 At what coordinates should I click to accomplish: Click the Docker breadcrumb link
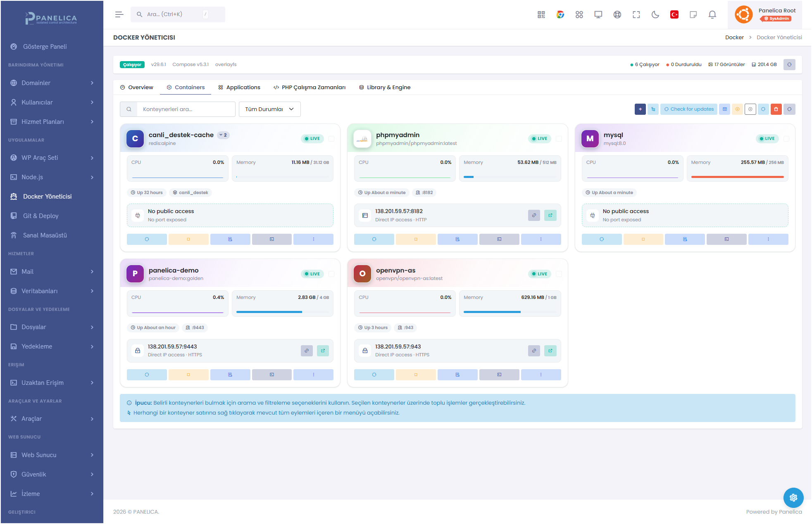[734, 38]
